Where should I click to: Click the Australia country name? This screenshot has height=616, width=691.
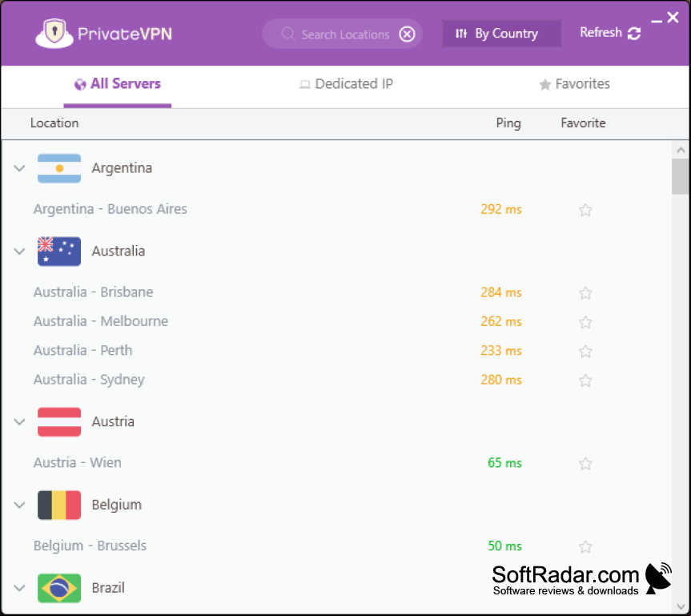(119, 252)
